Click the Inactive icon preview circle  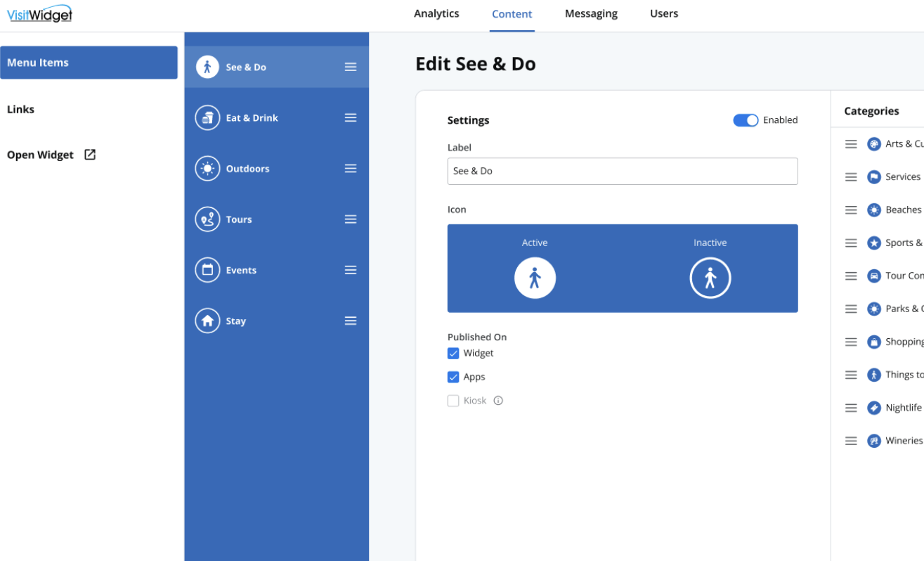point(710,277)
